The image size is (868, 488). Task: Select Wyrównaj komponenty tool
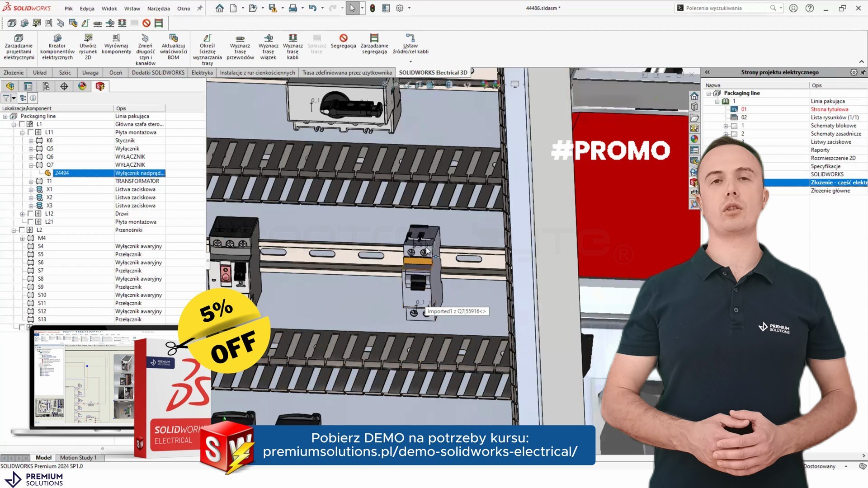click(116, 44)
